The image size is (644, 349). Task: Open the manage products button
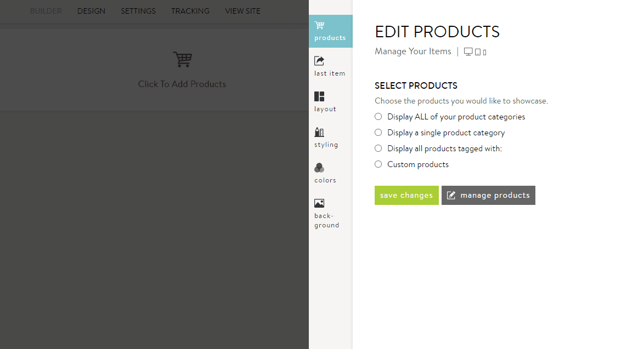pos(488,195)
